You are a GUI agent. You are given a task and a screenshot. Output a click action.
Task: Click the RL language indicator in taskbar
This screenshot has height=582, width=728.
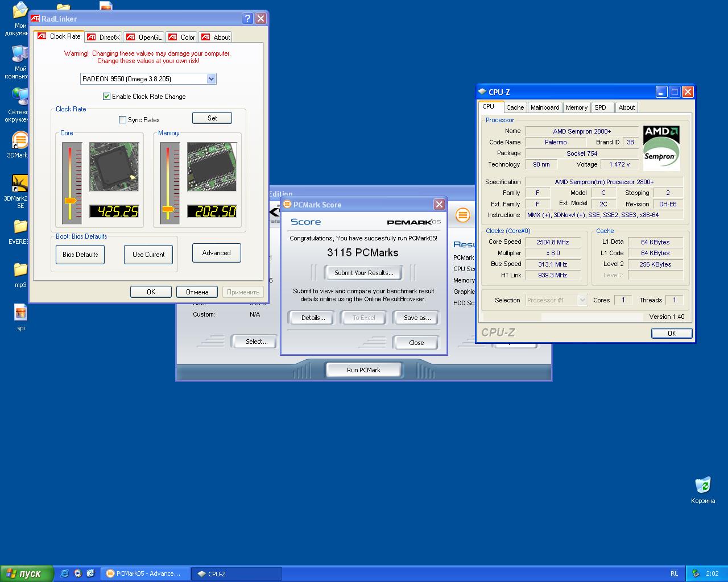coord(674,573)
